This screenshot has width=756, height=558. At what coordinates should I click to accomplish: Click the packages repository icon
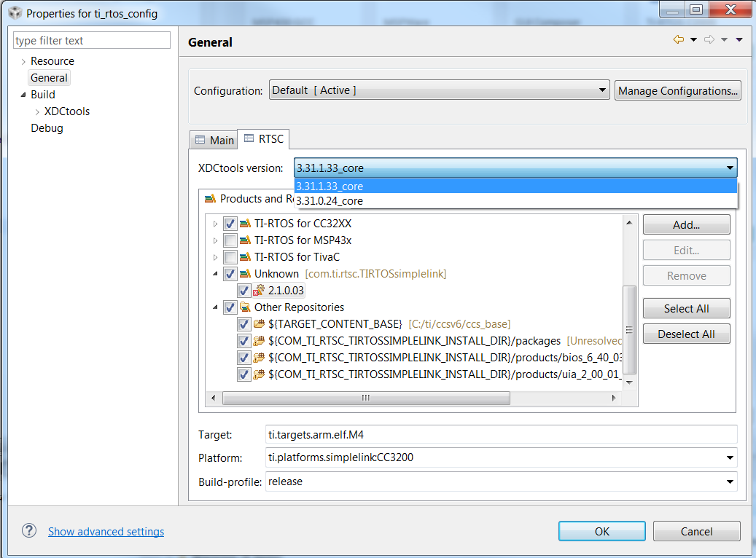pos(259,341)
